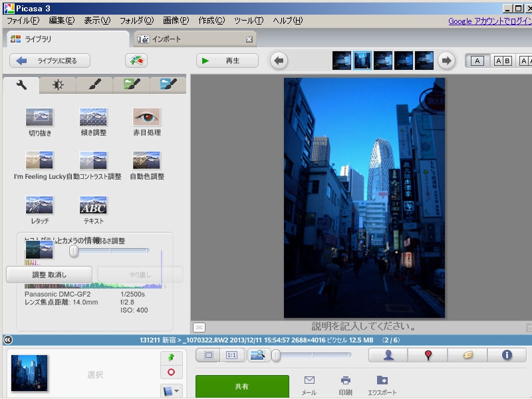Click the red map pin places icon
Screen dimensions: 532x399
click(428, 356)
